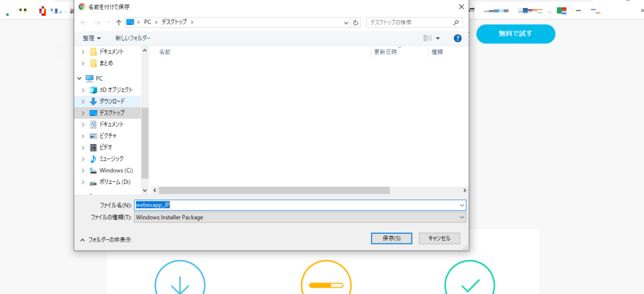This screenshot has width=644, height=294.
Task: Select 3D オブジェクト in the tree
Action: (116, 89)
